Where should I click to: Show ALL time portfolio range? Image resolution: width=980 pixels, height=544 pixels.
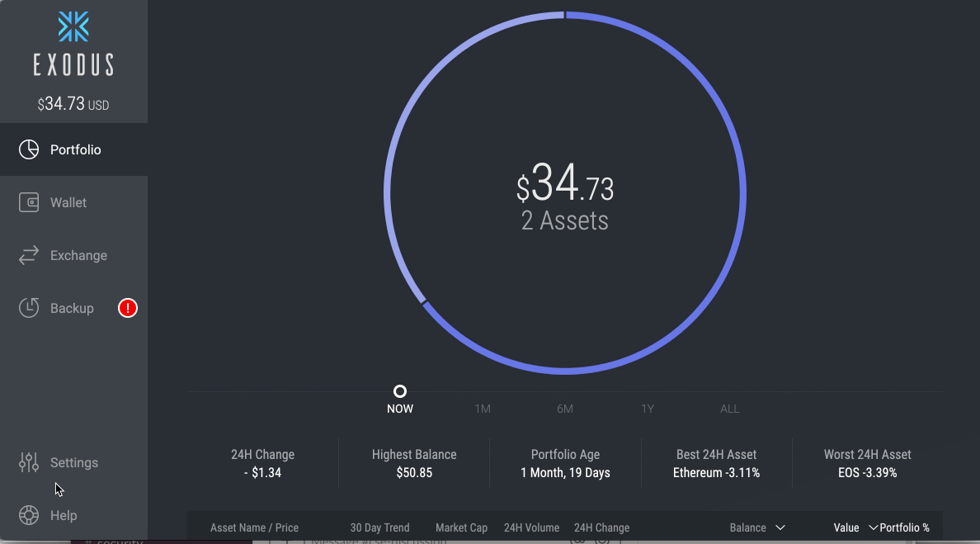point(730,409)
